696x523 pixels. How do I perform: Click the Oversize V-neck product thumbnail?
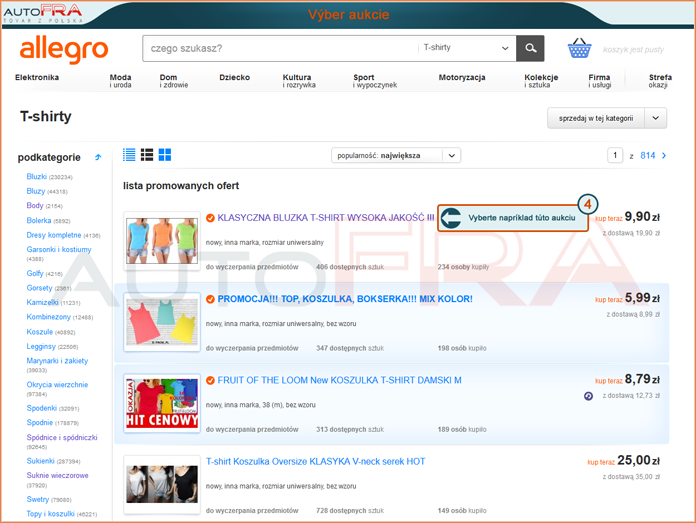pos(162,484)
